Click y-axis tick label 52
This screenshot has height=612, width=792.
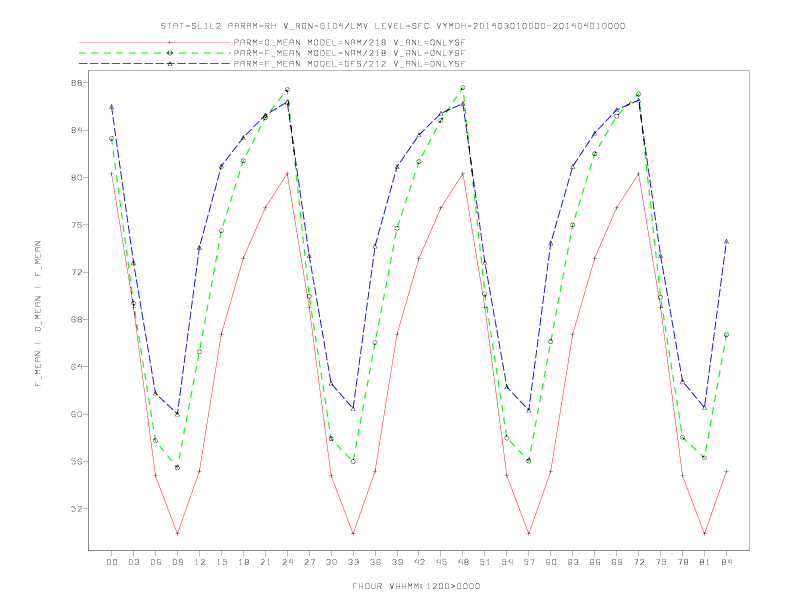pyautogui.click(x=76, y=508)
